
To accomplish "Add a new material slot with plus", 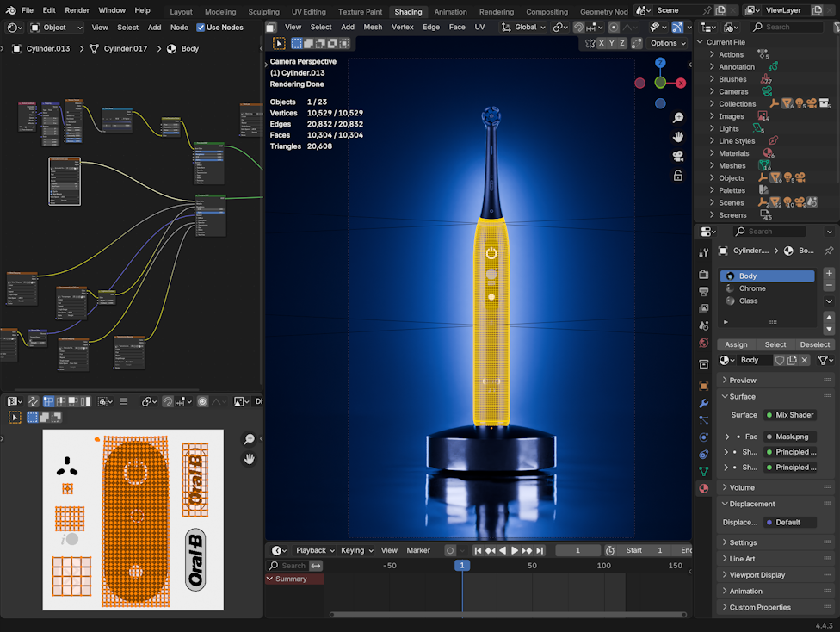I will tap(829, 273).
